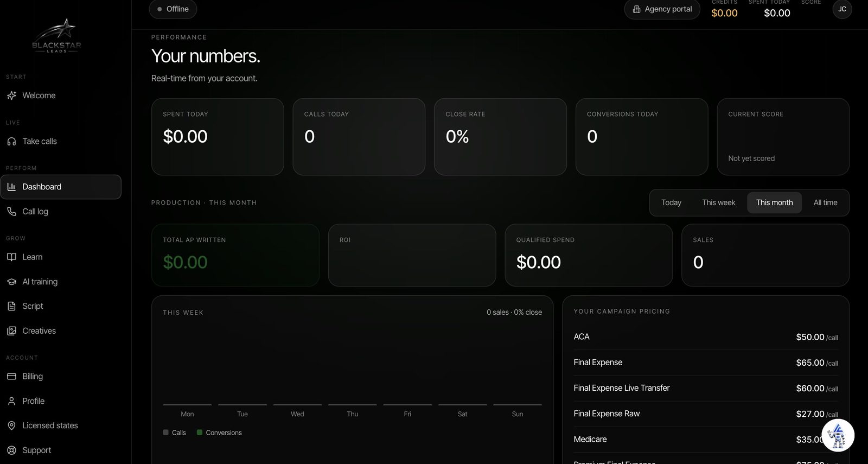Click the Current Score card

pyautogui.click(x=783, y=137)
